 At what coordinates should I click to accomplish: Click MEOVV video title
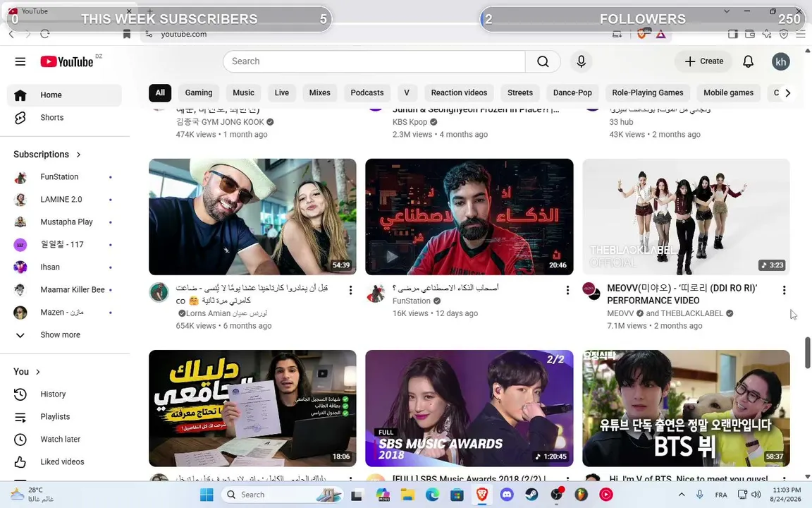pyautogui.click(x=682, y=294)
